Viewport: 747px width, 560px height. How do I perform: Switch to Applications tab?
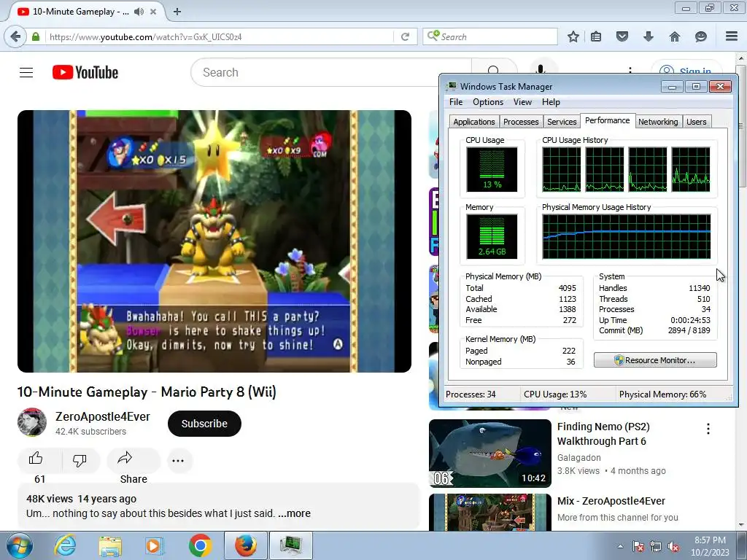point(474,122)
